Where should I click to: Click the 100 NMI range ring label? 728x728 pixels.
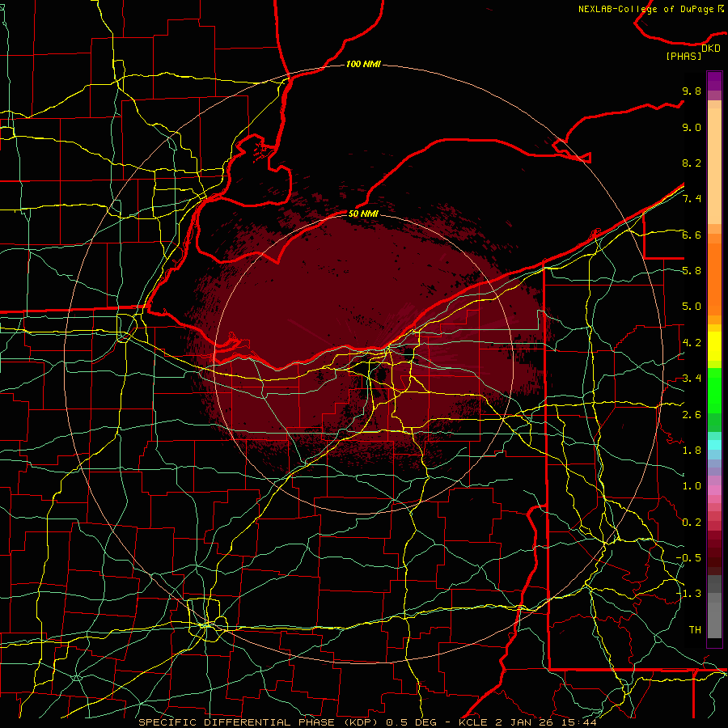point(363,64)
